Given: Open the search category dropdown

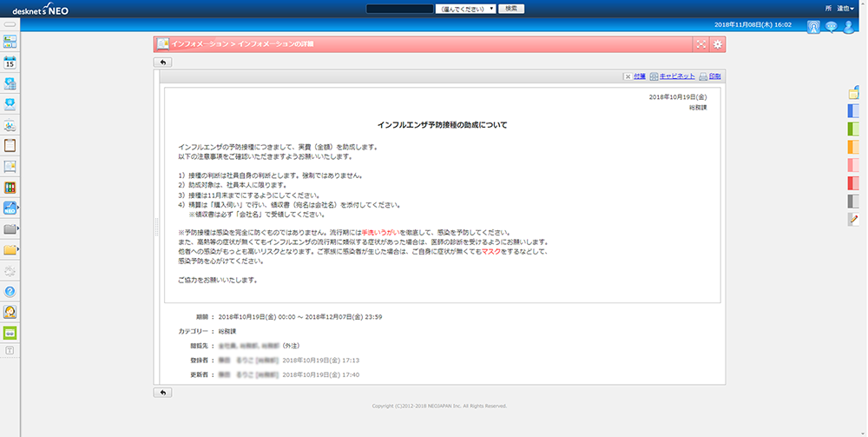Looking at the screenshot, I should pyautogui.click(x=466, y=8).
